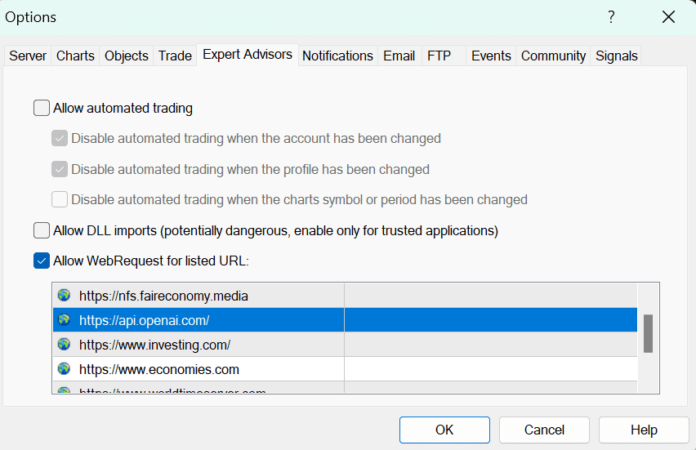This screenshot has height=450, width=696.
Task: Close the Options dialog window
Action: [668, 17]
